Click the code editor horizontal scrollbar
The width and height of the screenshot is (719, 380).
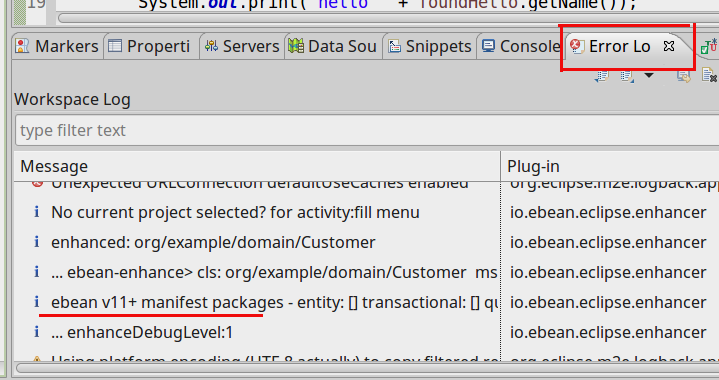pyautogui.click(x=388, y=18)
